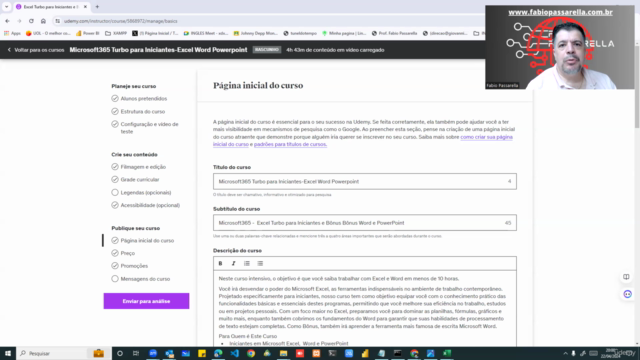Open Alunos pretendidos section
This screenshot has height=360, width=640.
pyautogui.click(x=139, y=98)
